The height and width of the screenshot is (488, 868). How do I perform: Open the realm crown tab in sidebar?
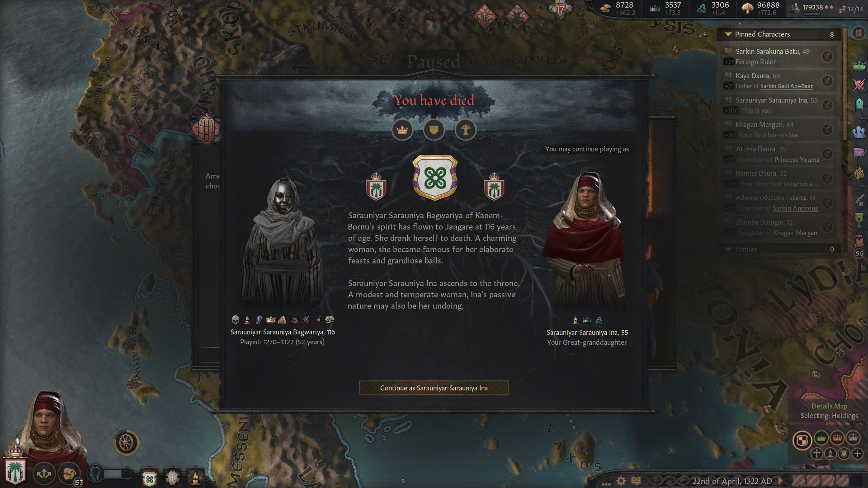859,65
